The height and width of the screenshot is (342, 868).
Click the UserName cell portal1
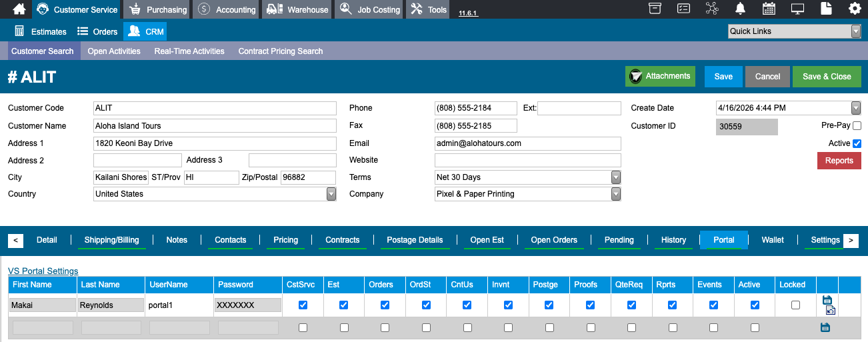pos(179,305)
